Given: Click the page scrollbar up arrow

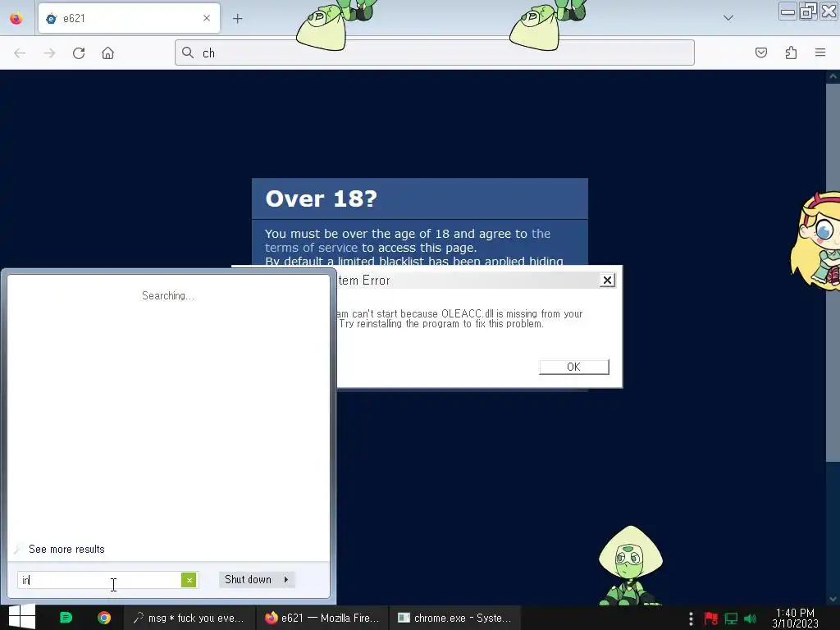Looking at the screenshot, I should tap(833, 76).
